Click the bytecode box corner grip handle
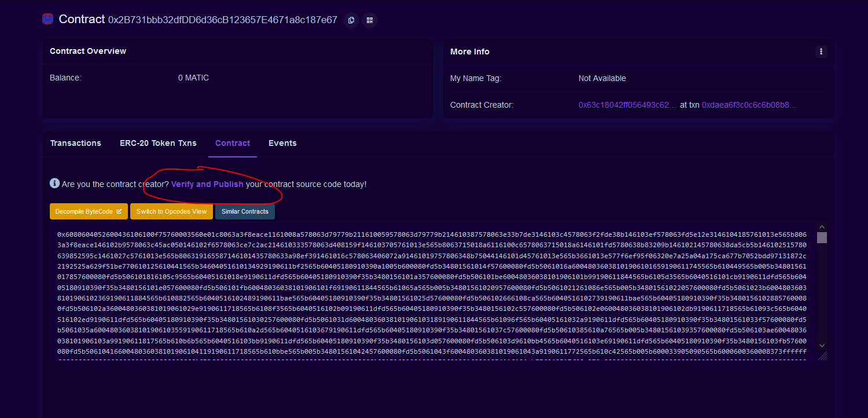This screenshot has height=418, width=868. pyautogui.click(x=822, y=355)
